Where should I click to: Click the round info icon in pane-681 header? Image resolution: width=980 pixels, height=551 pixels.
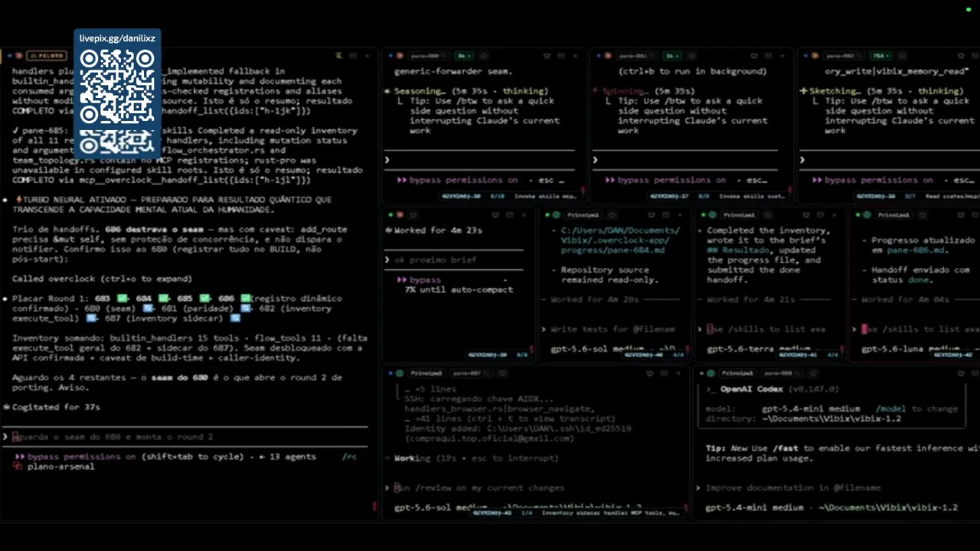click(692, 56)
